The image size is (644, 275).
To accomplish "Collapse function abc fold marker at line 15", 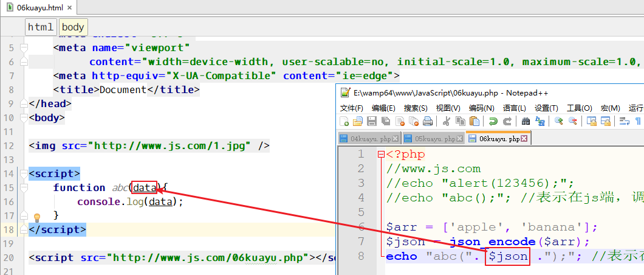I will click(x=24, y=187).
